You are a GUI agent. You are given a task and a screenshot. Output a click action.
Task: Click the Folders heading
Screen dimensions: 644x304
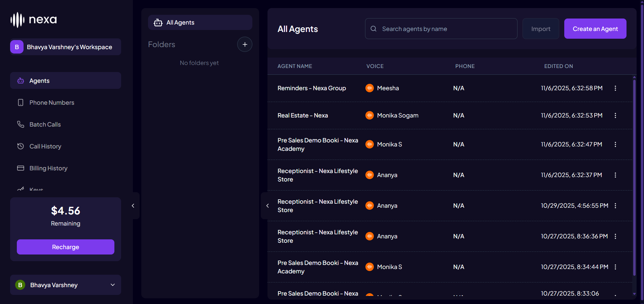(x=162, y=44)
